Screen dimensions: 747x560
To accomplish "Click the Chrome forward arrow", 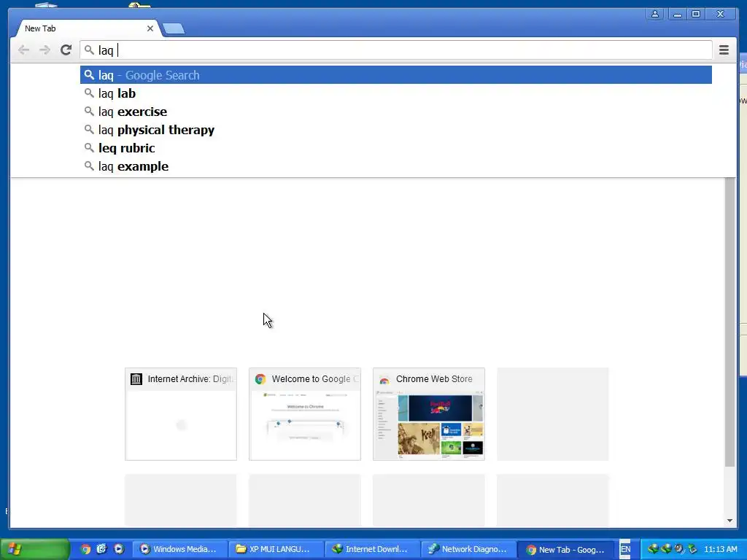I will [x=44, y=50].
